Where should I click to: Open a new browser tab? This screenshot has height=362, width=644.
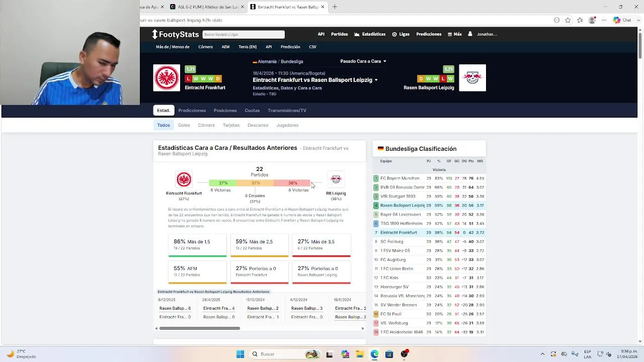coord(335,7)
